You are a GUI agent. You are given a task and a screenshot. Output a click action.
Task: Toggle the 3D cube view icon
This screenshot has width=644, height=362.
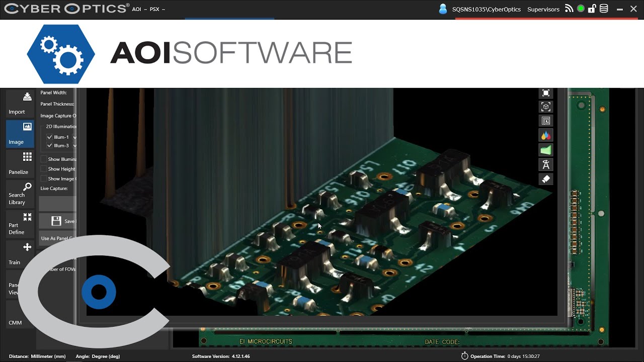[545, 107]
